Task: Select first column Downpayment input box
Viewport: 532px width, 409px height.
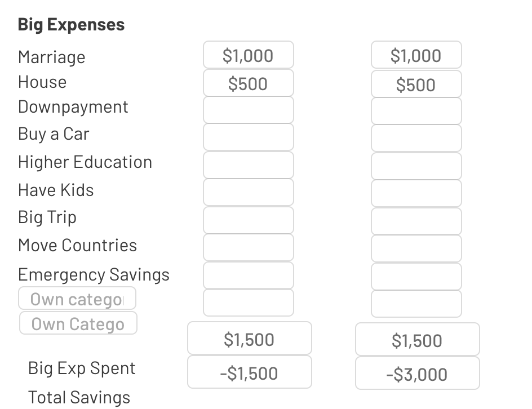Action: (x=249, y=110)
